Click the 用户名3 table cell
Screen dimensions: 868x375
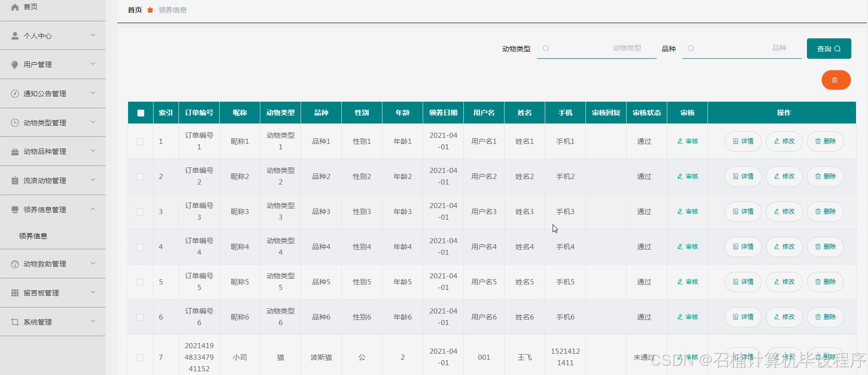point(484,212)
